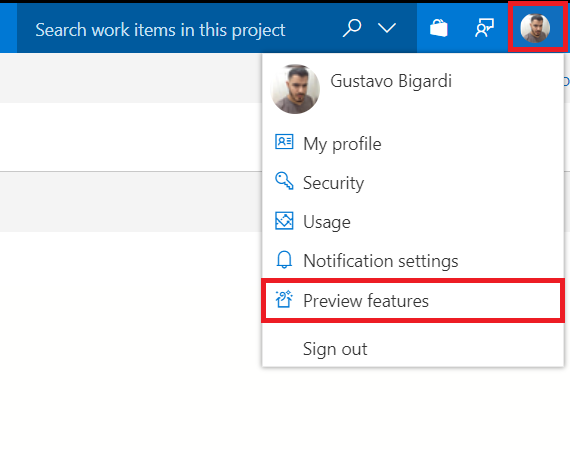
Task: Open the Security menu entry
Action: click(x=413, y=182)
